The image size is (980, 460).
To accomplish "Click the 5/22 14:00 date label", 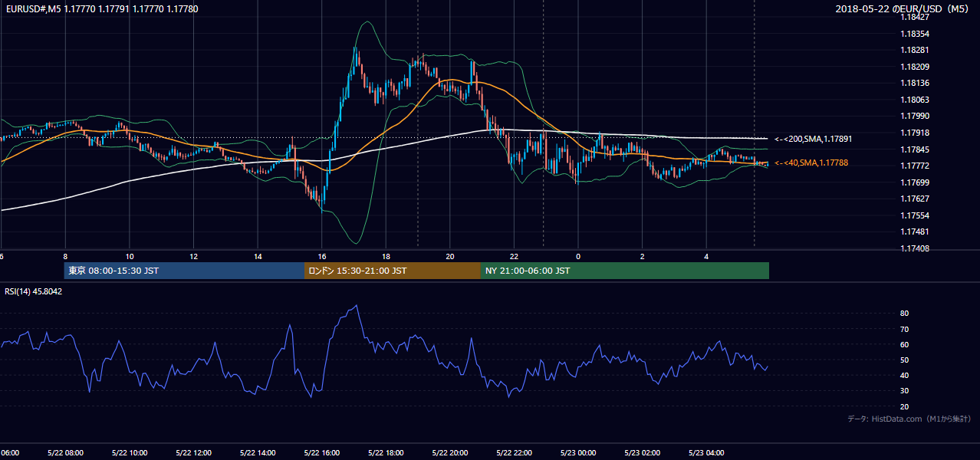I will coord(258,453).
